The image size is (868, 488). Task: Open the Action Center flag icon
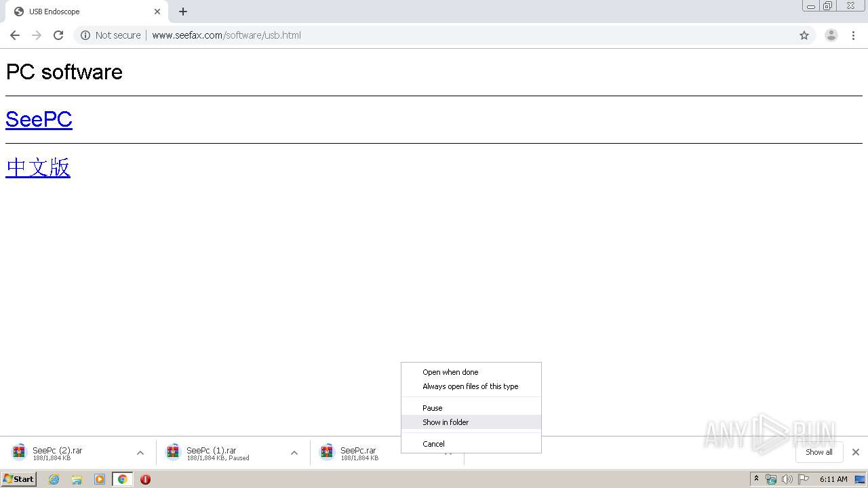pyautogui.click(x=804, y=479)
